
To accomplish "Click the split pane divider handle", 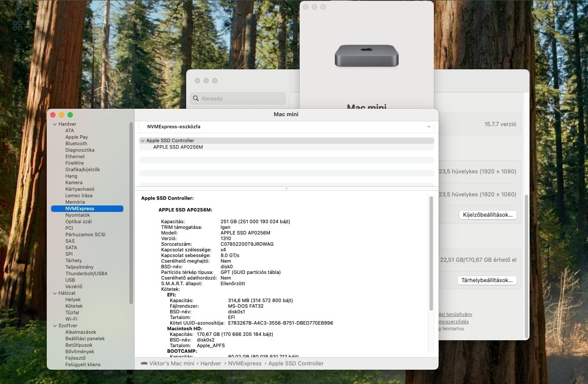I will (x=286, y=189).
